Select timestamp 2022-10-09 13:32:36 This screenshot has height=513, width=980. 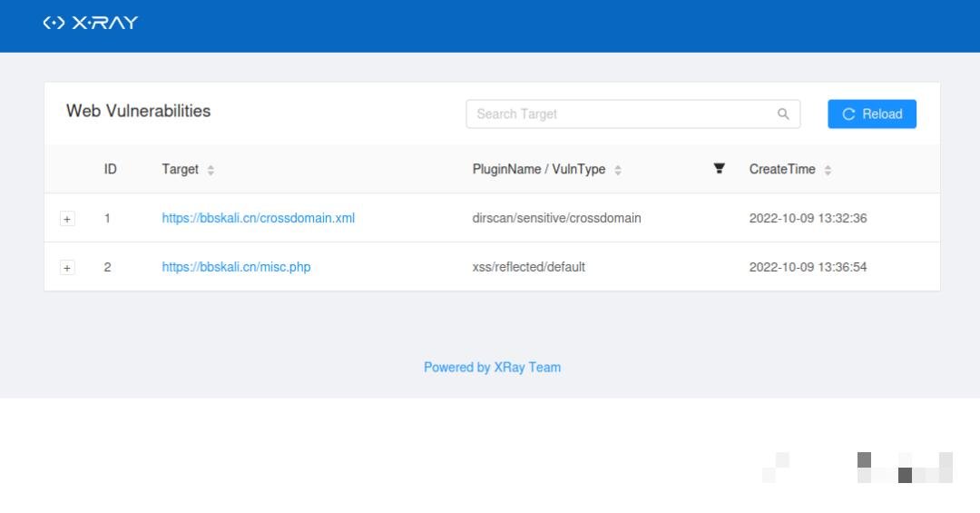pos(808,218)
